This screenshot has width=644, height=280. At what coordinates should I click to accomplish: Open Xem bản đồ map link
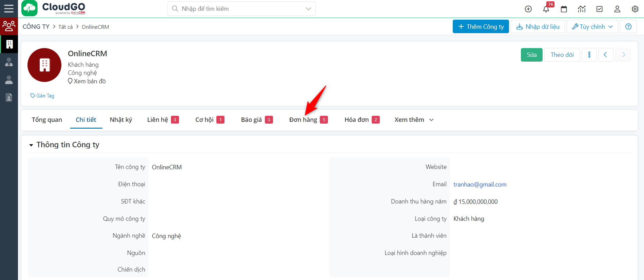tap(87, 81)
